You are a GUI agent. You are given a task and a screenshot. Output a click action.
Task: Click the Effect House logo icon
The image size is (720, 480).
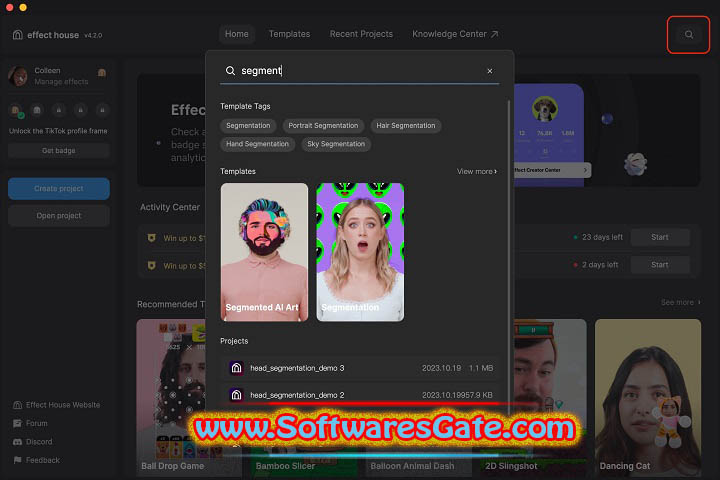(x=17, y=35)
